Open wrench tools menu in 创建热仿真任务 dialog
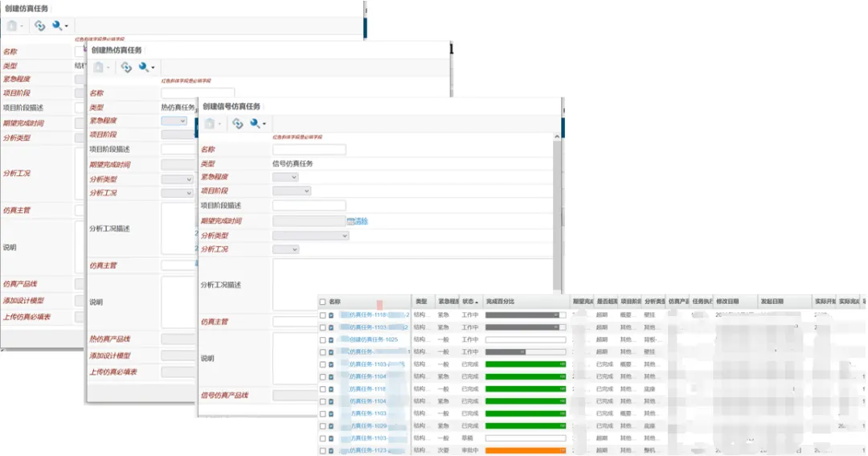The image size is (868, 456). click(x=146, y=68)
